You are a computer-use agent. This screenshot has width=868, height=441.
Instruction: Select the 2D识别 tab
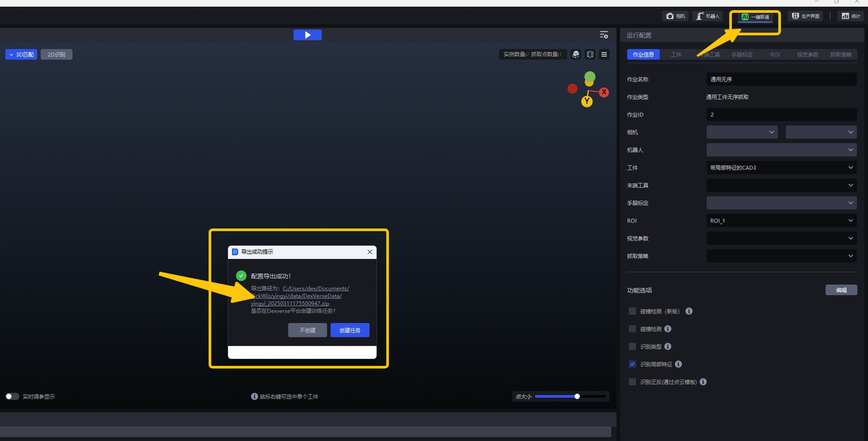tap(56, 54)
